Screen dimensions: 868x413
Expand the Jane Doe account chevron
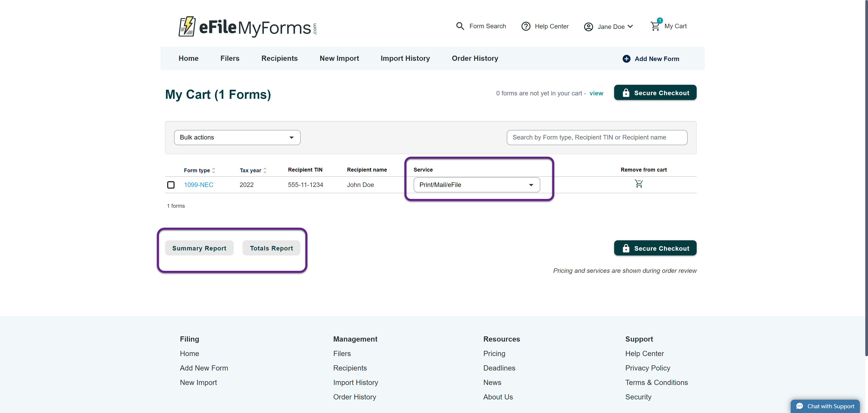pyautogui.click(x=630, y=26)
